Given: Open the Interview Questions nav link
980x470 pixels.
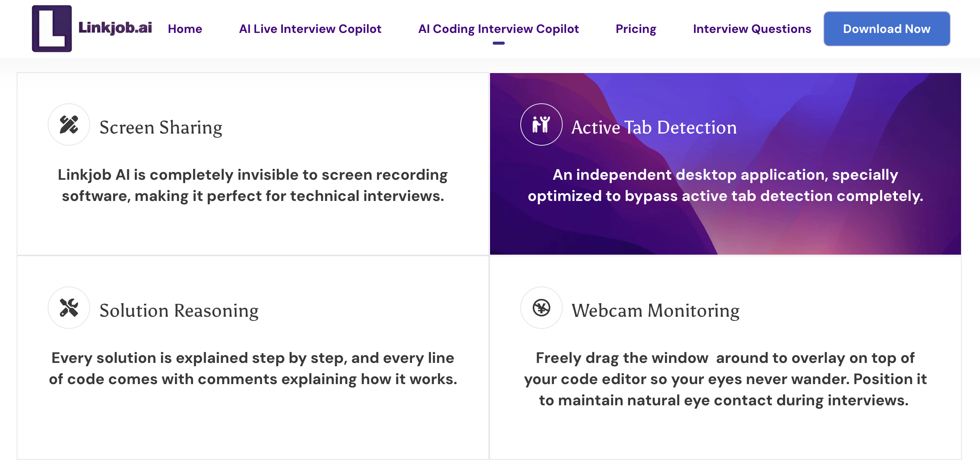Looking at the screenshot, I should pyautogui.click(x=752, y=28).
